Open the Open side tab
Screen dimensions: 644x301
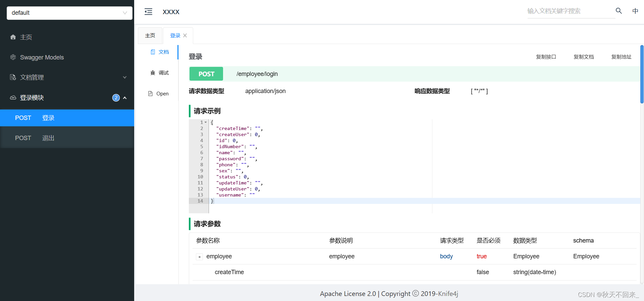(x=159, y=93)
